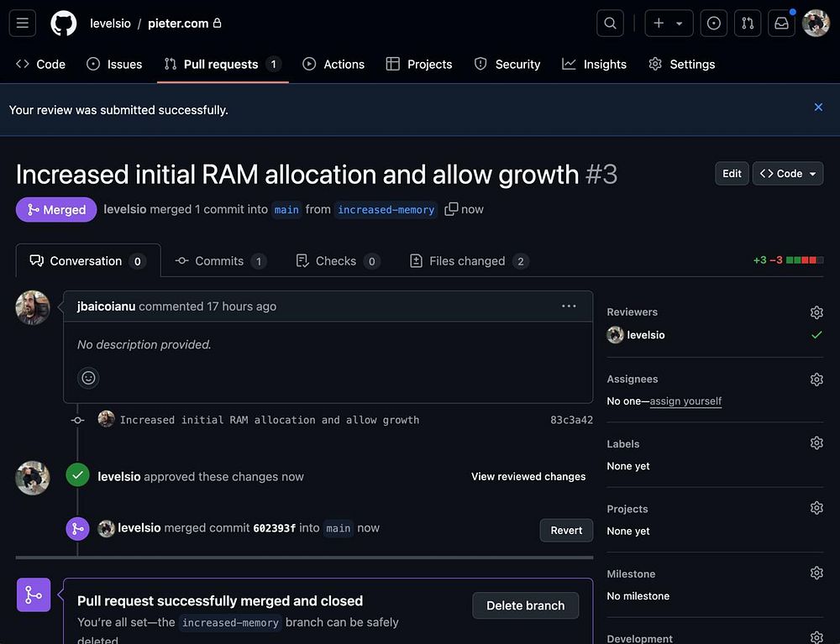Open the create new plus dropdown

coord(669,24)
